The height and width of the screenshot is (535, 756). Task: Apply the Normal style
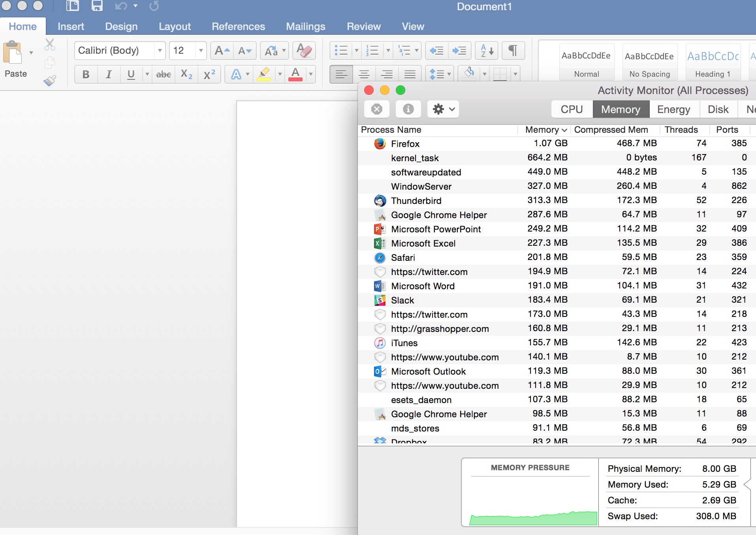(587, 62)
